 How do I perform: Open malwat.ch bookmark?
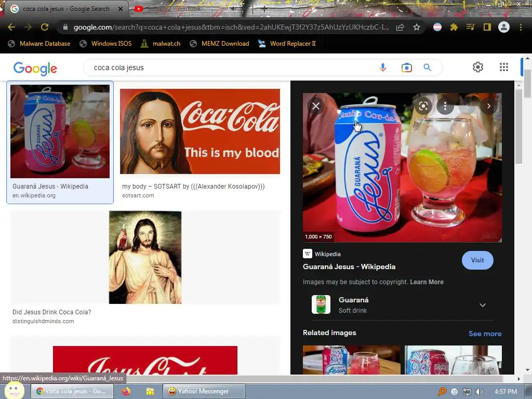[161, 44]
